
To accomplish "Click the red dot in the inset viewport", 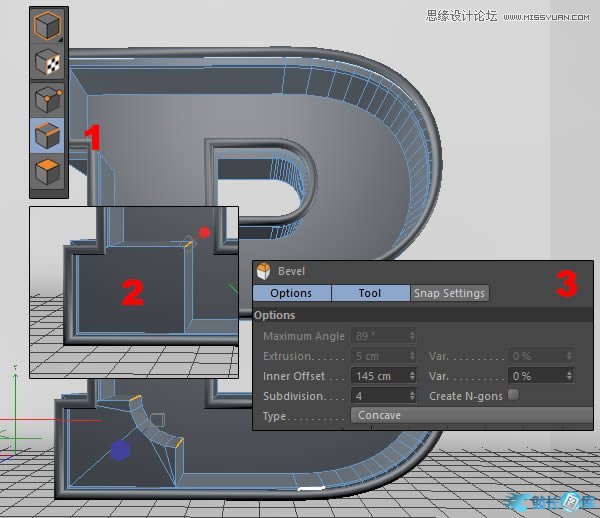I will [204, 232].
